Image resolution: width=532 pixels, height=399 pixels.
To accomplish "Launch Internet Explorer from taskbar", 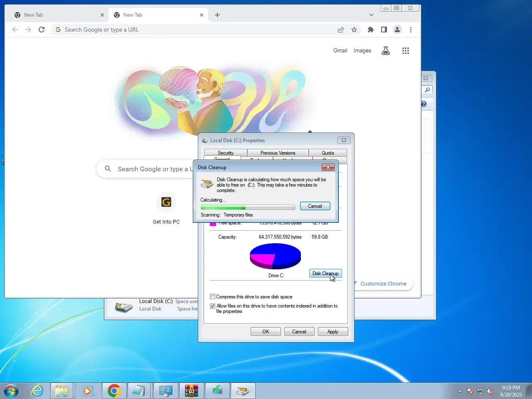I will (37, 391).
